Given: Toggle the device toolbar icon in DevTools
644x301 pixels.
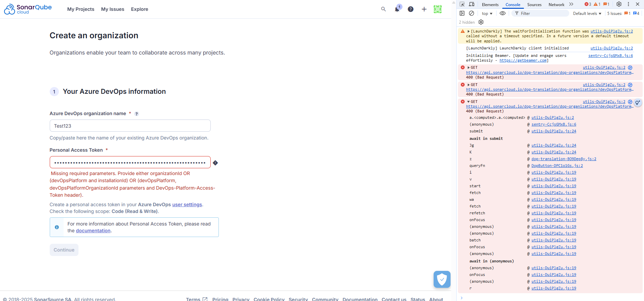Looking at the screenshot, I should (471, 4).
